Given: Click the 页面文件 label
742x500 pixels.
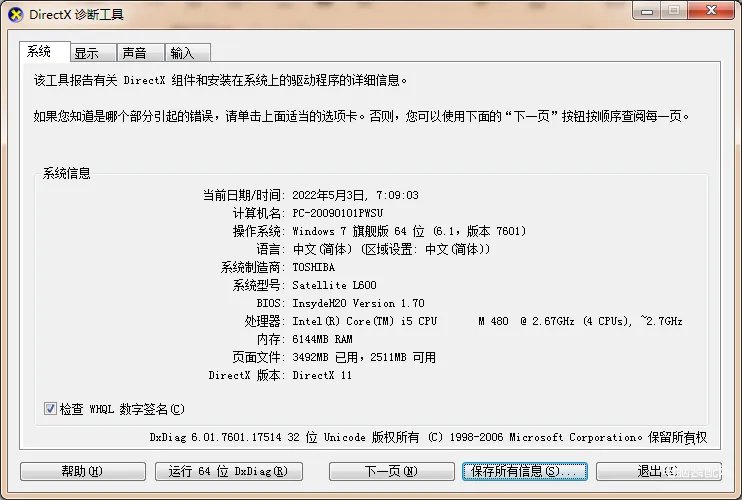Looking at the screenshot, I should [x=259, y=357].
